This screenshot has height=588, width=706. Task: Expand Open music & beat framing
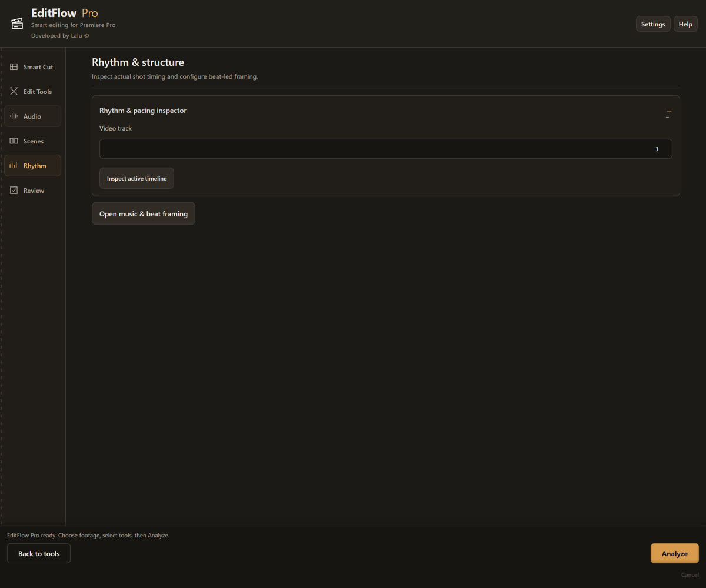tap(144, 214)
